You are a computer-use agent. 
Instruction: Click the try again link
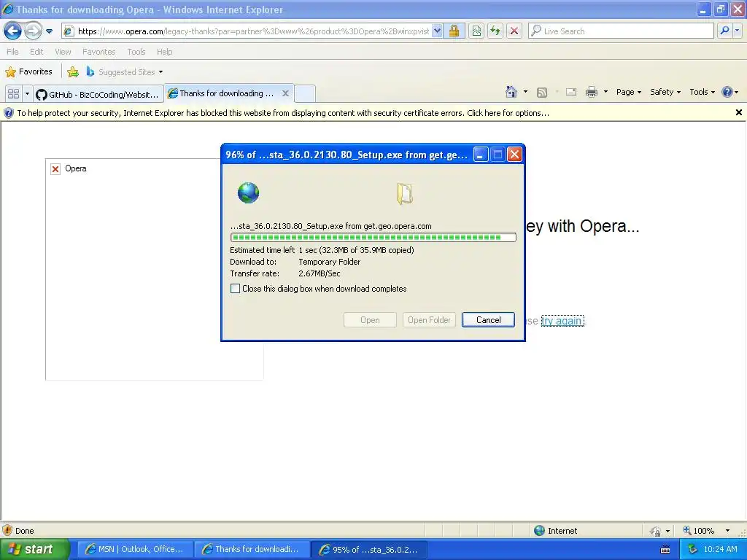pos(562,321)
